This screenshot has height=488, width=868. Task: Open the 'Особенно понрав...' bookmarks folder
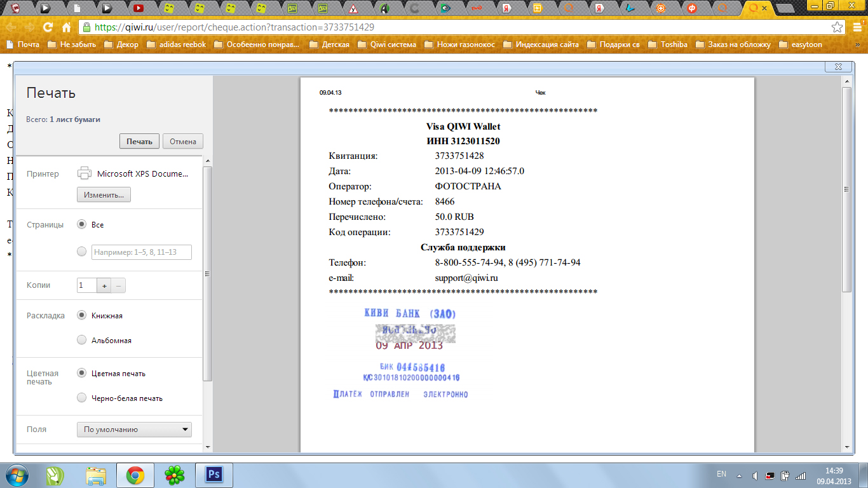(x=257, y=44)
